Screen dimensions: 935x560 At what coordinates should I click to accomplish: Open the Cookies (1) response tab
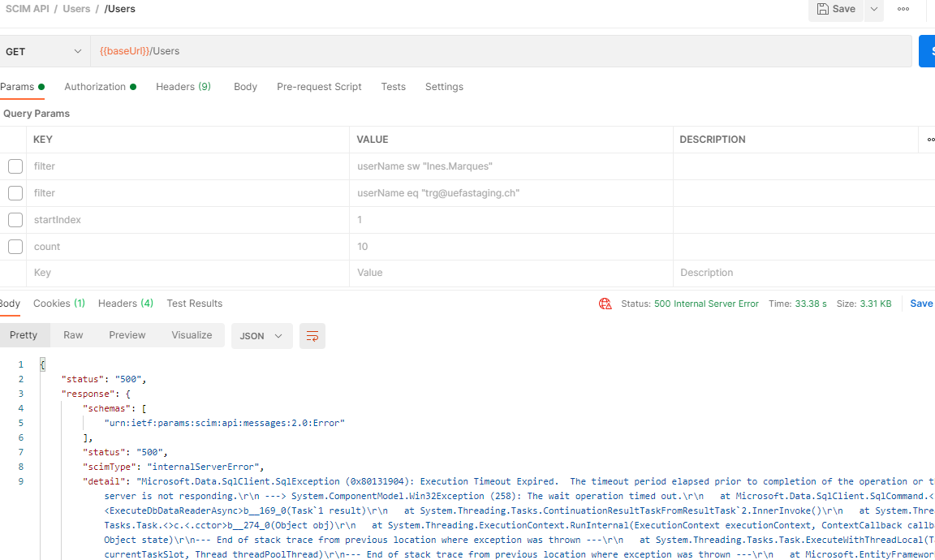tap(58, 304)
